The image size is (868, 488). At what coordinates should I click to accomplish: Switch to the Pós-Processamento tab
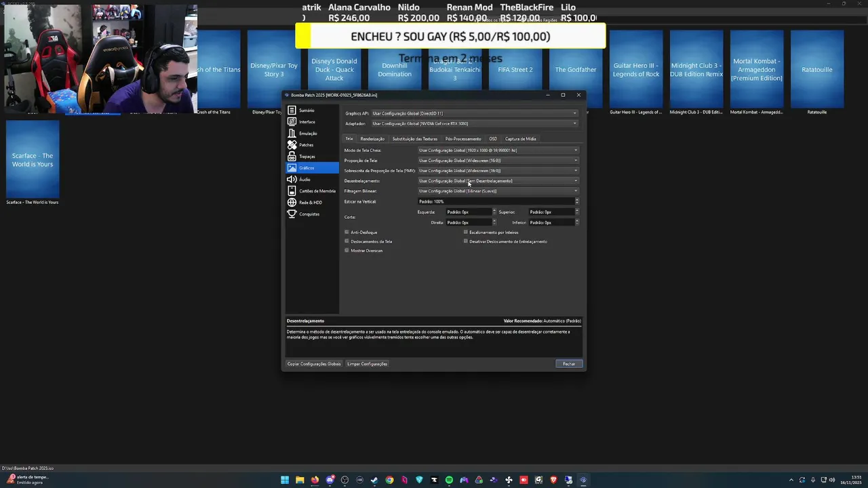(463, 138)
